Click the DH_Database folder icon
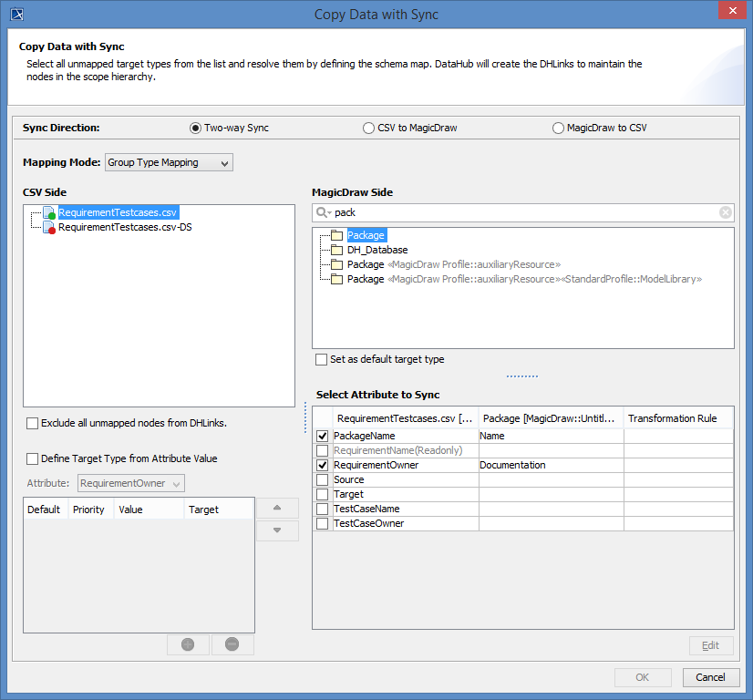This screenshot has height=700, width=753. pyautogui.click(x=337, y=250)
